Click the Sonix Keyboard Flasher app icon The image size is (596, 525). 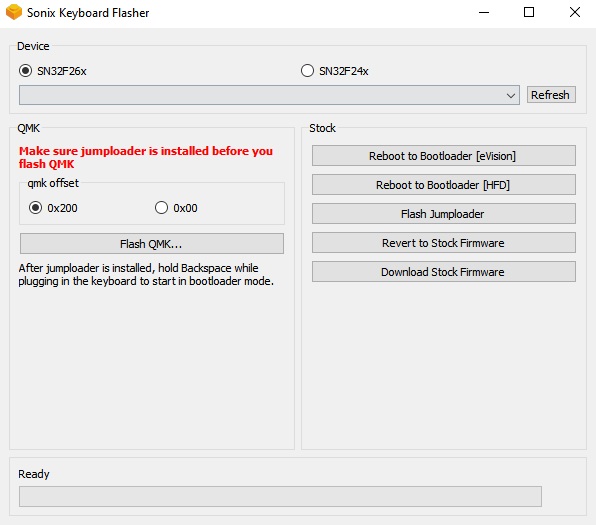point(14,12)
